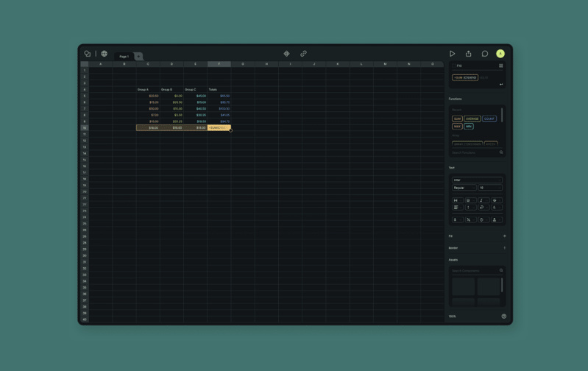Click the assets list scrollbar
Image resolution: width=588 pixels, height=371 pixels.
coord(502,285)
